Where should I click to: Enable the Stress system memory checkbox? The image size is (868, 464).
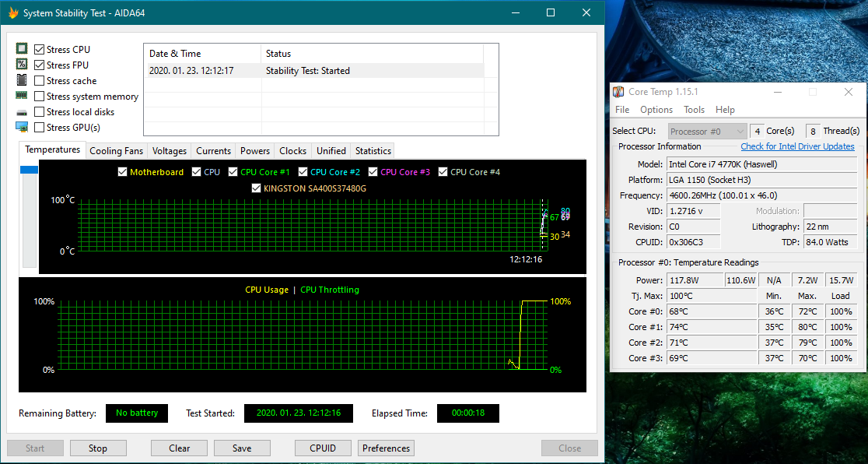(40, 96)
